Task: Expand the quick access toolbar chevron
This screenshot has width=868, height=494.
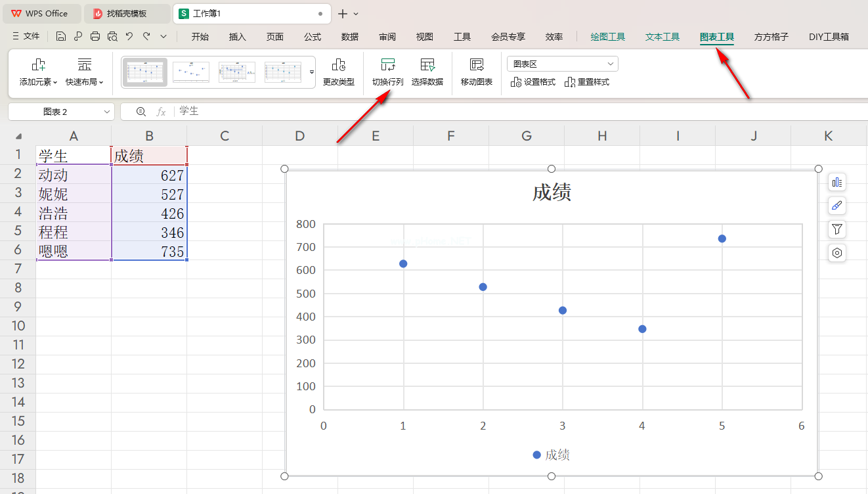Action: [x=163, y=37]
